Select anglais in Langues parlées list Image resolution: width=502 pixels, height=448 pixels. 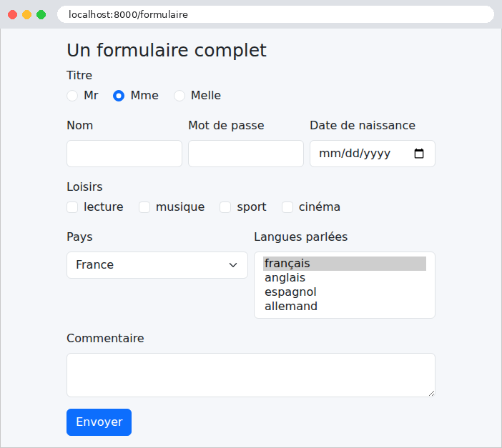pos(345,278)
